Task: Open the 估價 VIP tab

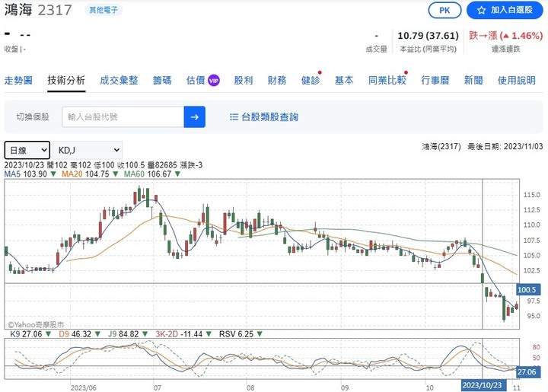Action: [x=202, y=81]
